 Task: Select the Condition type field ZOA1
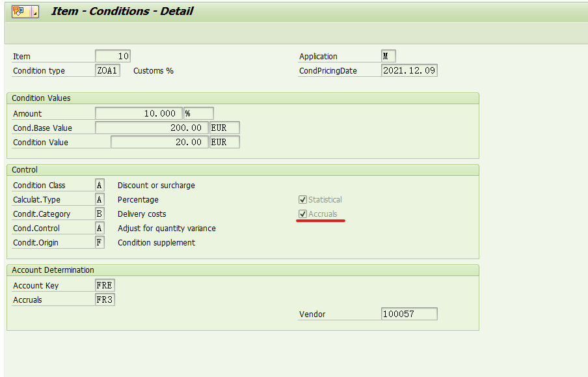pos(107,70)
